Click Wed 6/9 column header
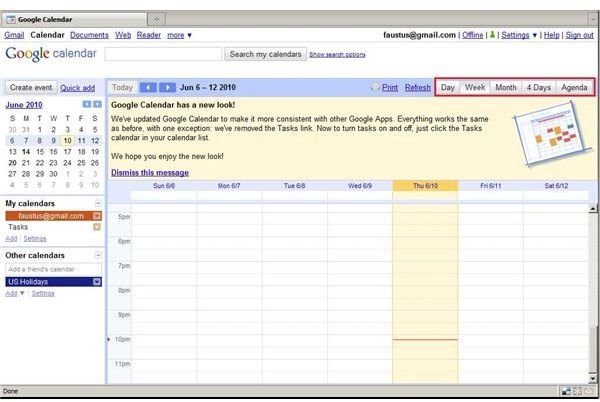The height and width of the screenshot is (402, 600). tap(360, 186)
